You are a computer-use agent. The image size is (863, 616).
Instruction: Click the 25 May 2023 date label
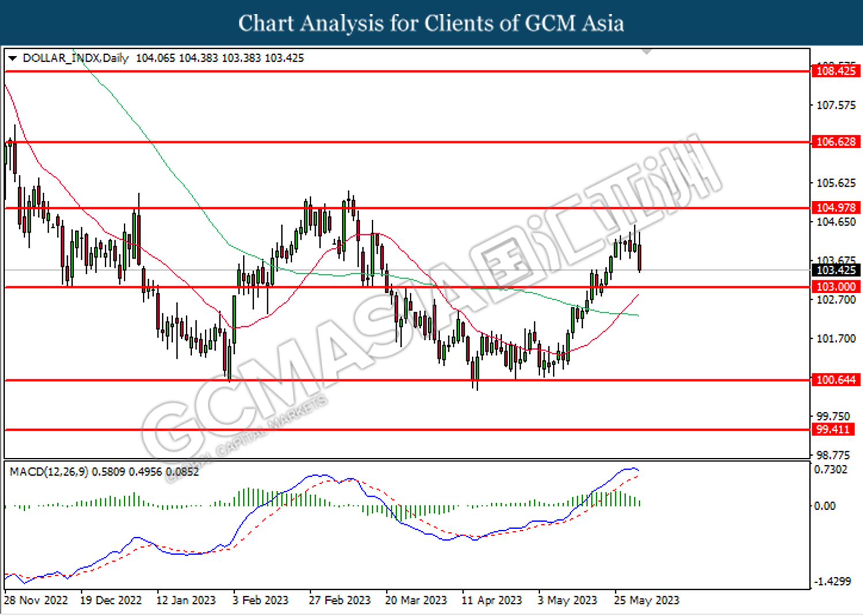[647, 600]
